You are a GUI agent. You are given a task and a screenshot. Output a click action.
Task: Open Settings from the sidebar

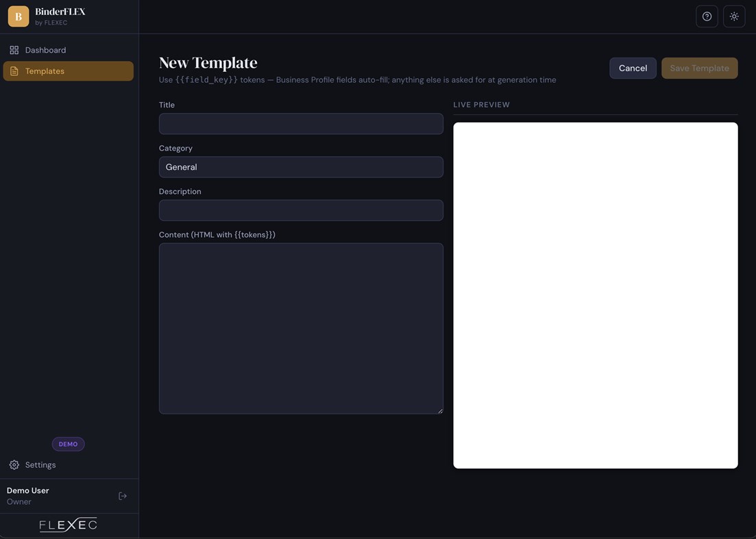pos(69,465)
